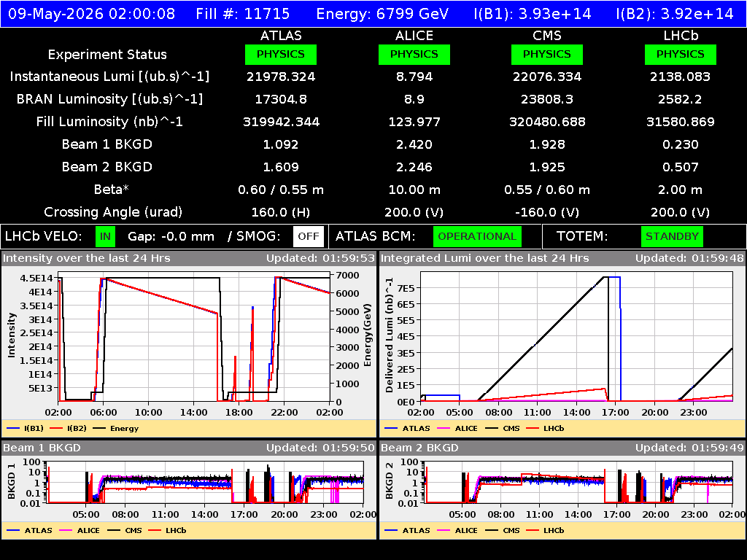This screenshot has height=560, width=747.
Task: Click ATLAS BRAN luminosity value 17304.8
Action: pos(281,99)
